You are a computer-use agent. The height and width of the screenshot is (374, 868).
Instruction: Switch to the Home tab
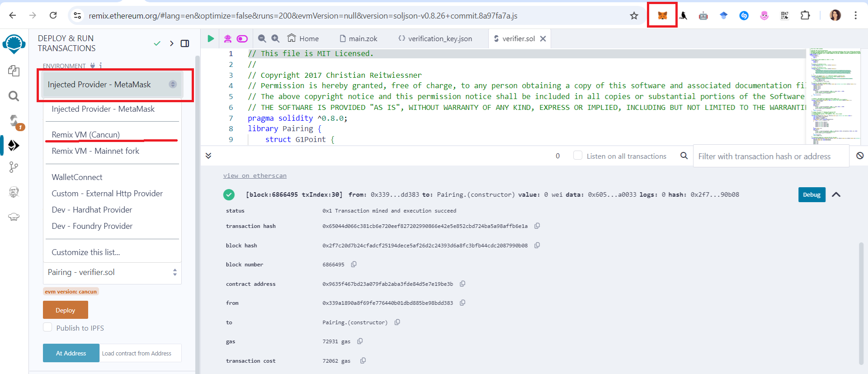pos(303,38)
